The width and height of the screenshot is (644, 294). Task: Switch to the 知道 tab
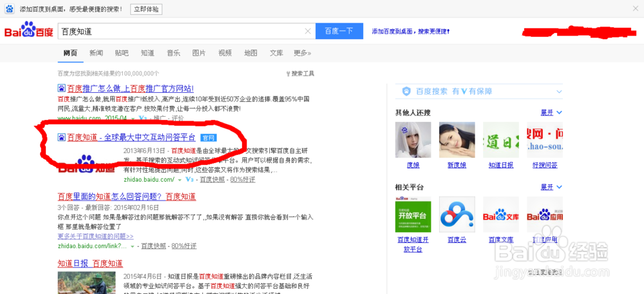click(x=147, y=53)
